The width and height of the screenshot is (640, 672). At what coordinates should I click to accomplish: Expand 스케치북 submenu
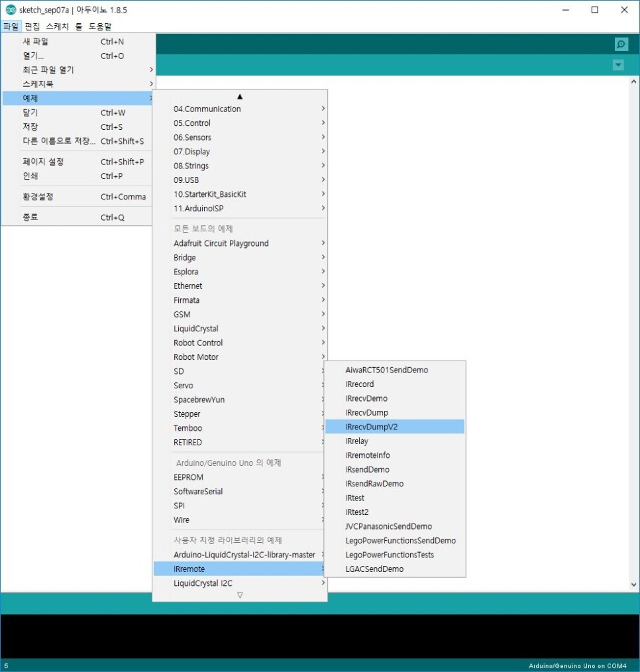78,84
